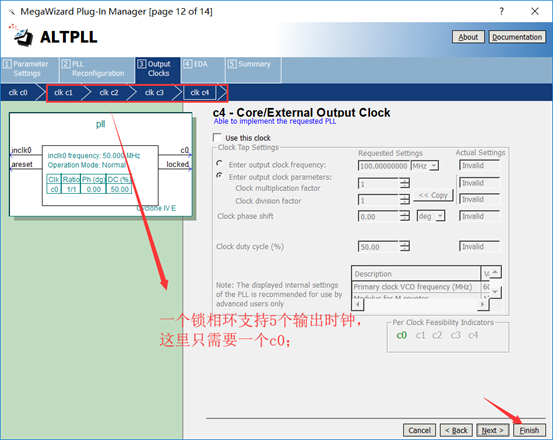Click 'Able to implement the requested PLL' text
Screen dimensions: 553x440
275,121
